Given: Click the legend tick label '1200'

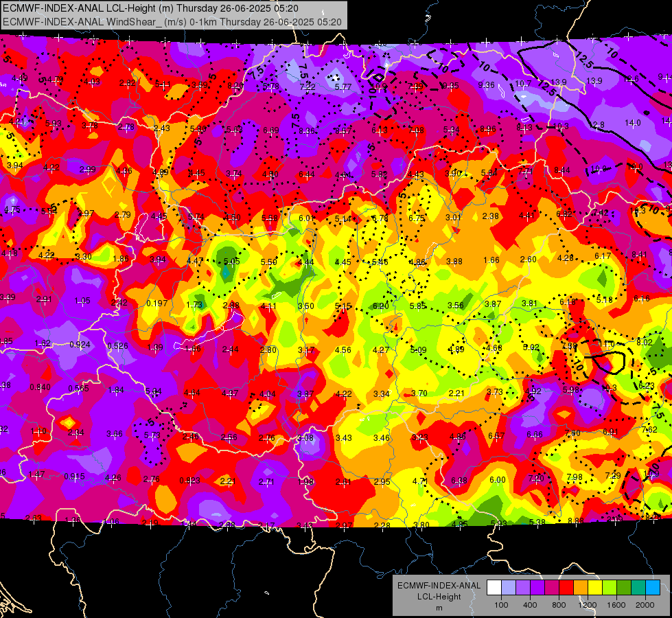Looking at the screenshot, I should [x=588, y=605].
